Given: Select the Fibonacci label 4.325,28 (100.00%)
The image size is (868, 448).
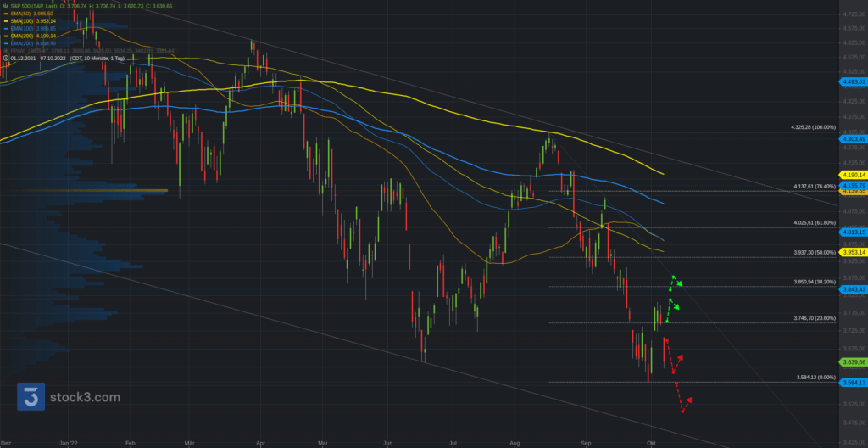Looking at the screenshot, I should [813, 127].
